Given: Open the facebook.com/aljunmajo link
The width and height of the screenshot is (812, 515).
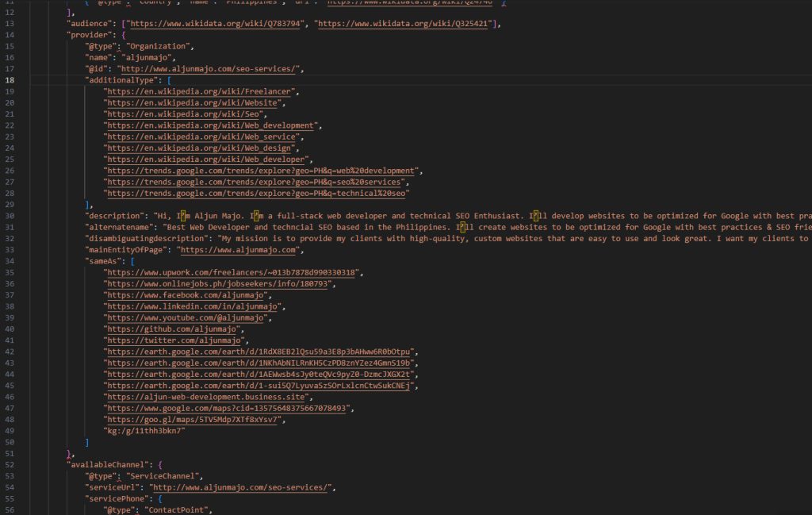Looking at the screenshot, I should point(186,295).
